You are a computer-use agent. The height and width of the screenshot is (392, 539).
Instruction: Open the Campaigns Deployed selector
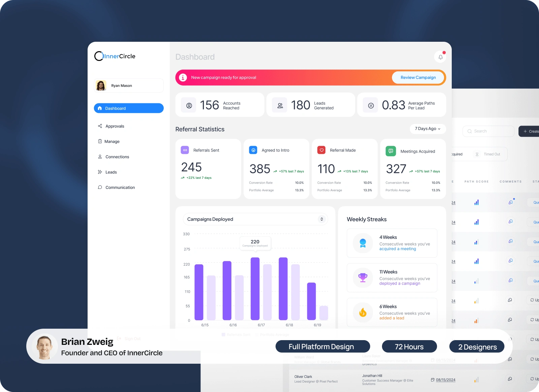[255, 219]
